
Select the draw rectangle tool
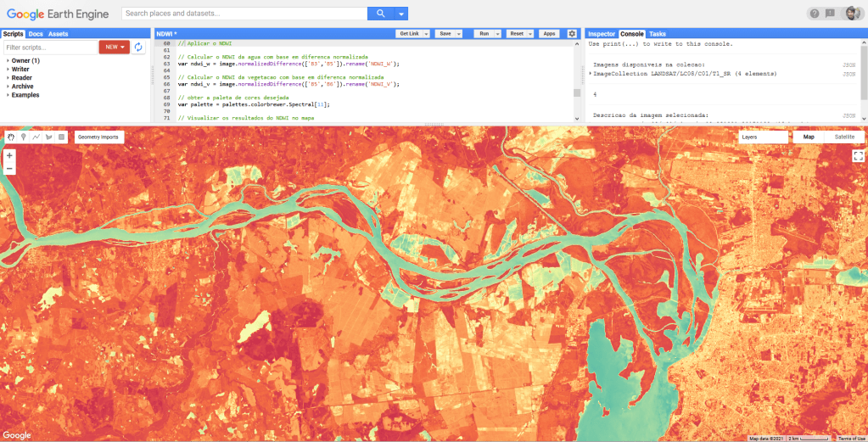coord(61,137)
